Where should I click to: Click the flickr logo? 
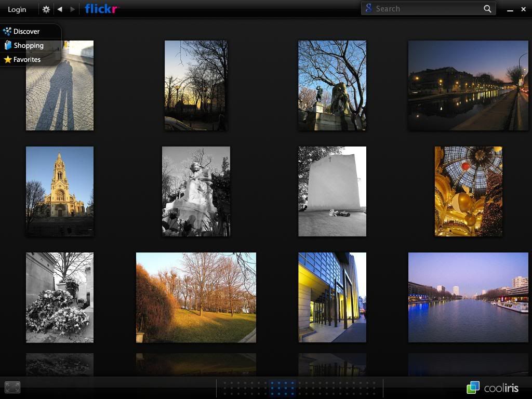(x=101, y=9)
